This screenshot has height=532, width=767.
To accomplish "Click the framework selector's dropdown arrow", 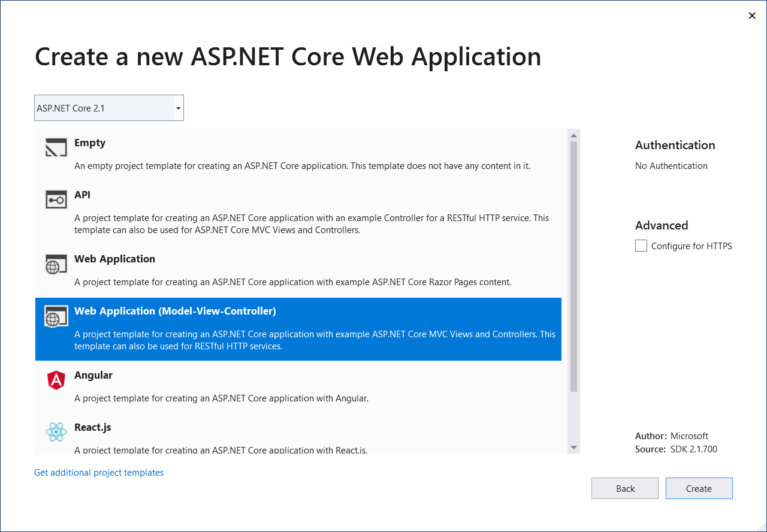I will [x=178, y=108].
